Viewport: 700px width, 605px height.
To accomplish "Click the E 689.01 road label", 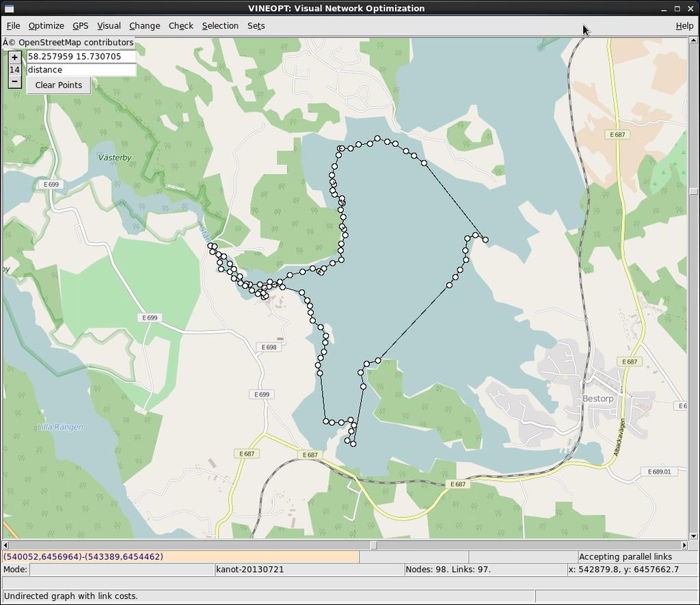I will 659,472.
